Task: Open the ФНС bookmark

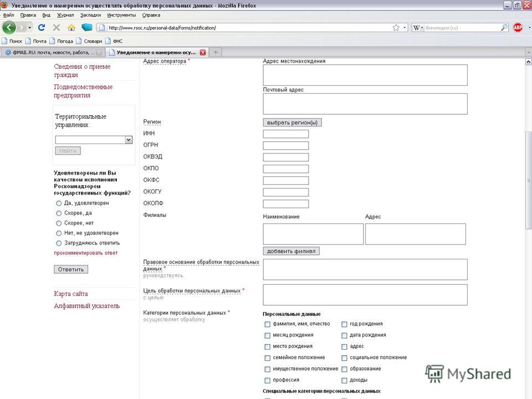Action: click(114, 41)
